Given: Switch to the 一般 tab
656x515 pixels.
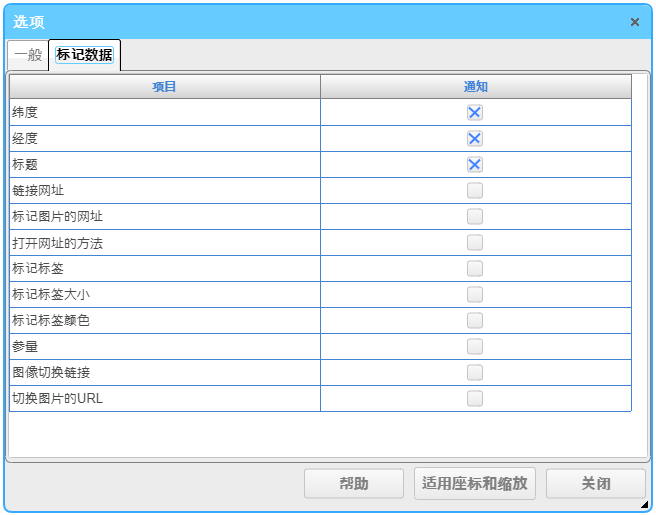Looking at the screenshot, I should point(28,55).
